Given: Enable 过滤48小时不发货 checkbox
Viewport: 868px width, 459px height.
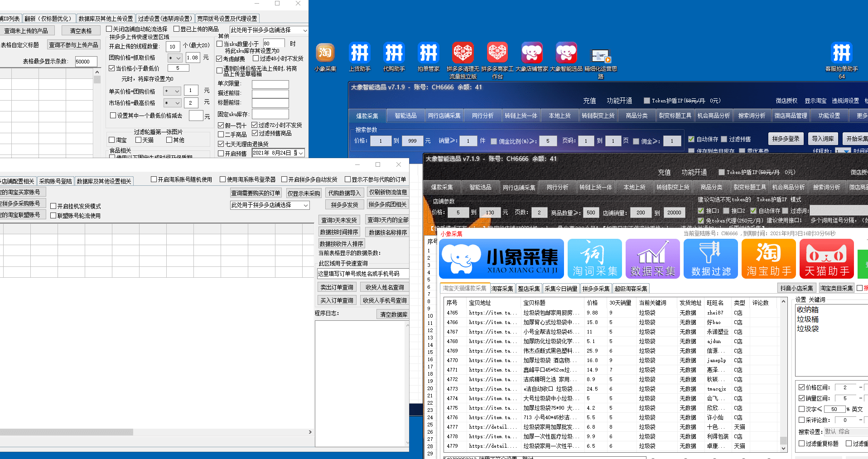Looking at the screenshot, I should click(256, 58).
